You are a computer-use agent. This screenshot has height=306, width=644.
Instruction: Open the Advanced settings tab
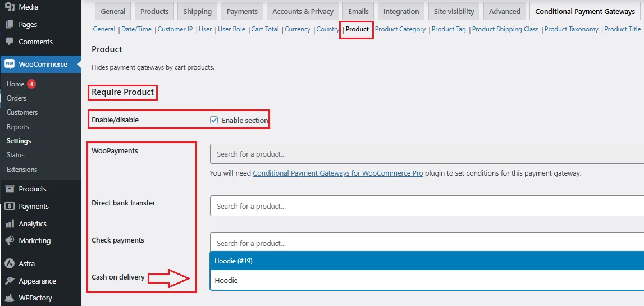click(x=504, y=11)
